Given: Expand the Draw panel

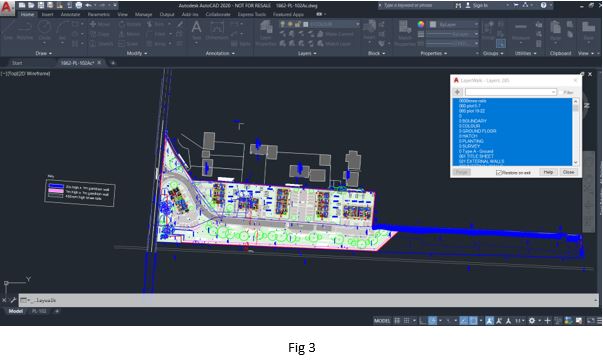Looking at the screenshot, I should point(43,53).
